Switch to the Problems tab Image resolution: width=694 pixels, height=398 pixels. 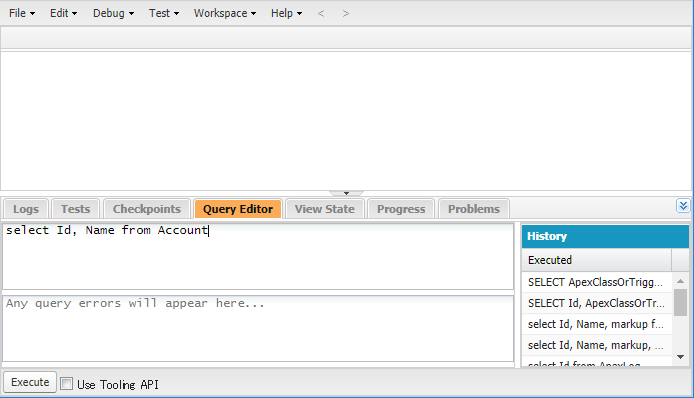(474, 209)
